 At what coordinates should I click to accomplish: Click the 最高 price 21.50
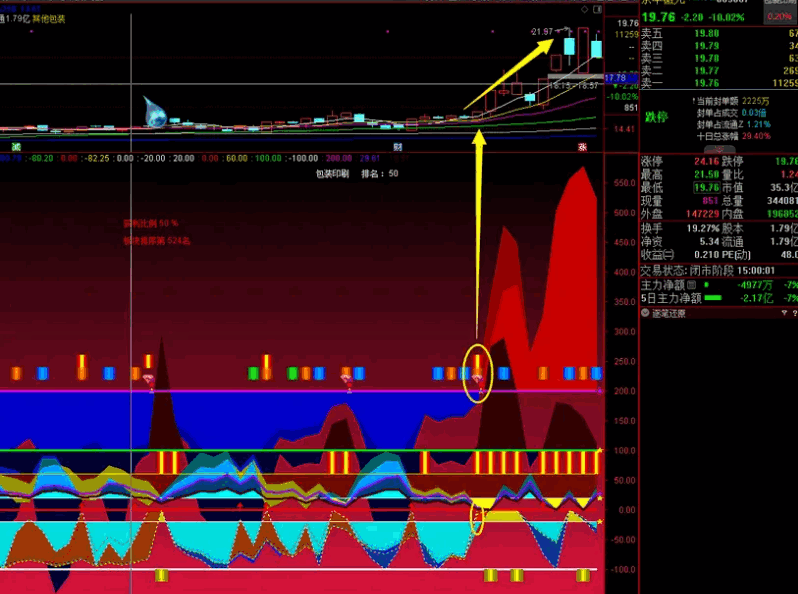pyautogui.click(x=707, y=175)
